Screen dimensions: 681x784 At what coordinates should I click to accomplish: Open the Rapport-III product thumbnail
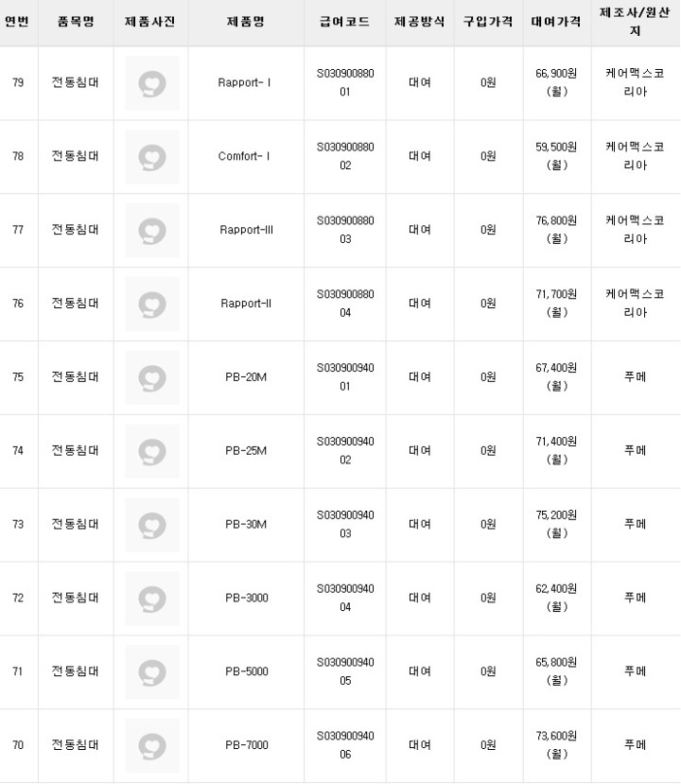coord(151,230)
